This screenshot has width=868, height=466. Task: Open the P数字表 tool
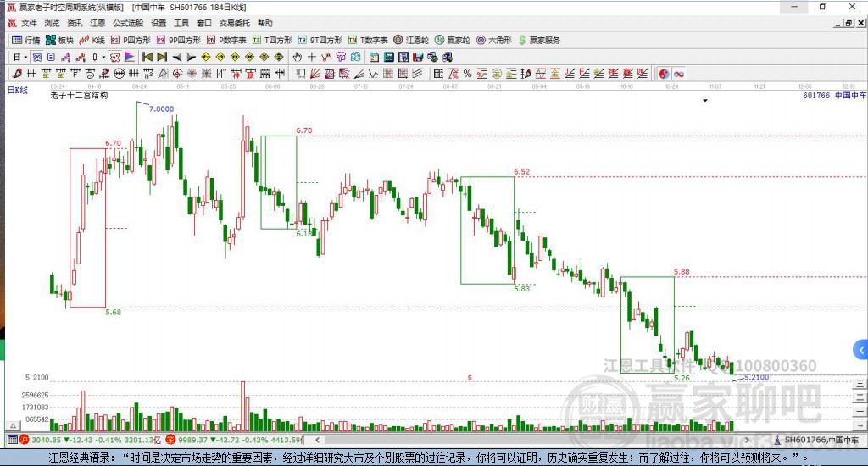click(226, 40)
